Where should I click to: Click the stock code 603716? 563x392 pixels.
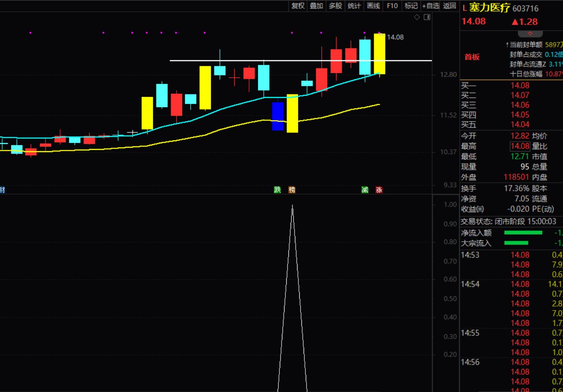click(x=526, y=9)
